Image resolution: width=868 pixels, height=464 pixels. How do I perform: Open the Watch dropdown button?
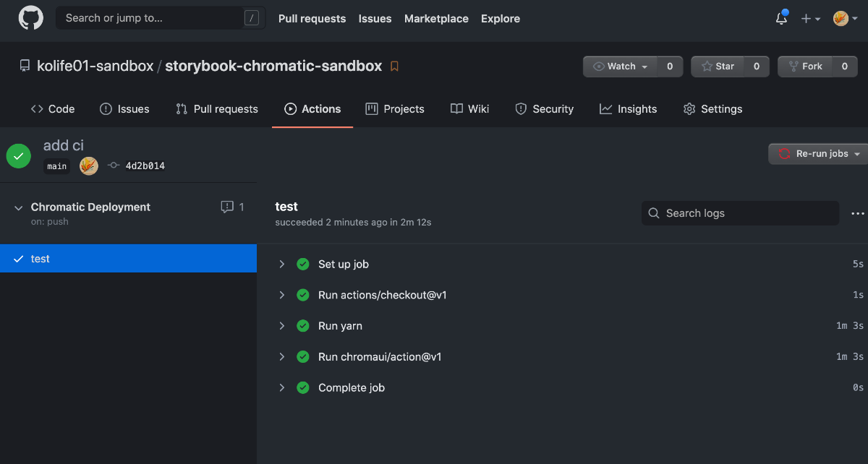tap(621, 66)
